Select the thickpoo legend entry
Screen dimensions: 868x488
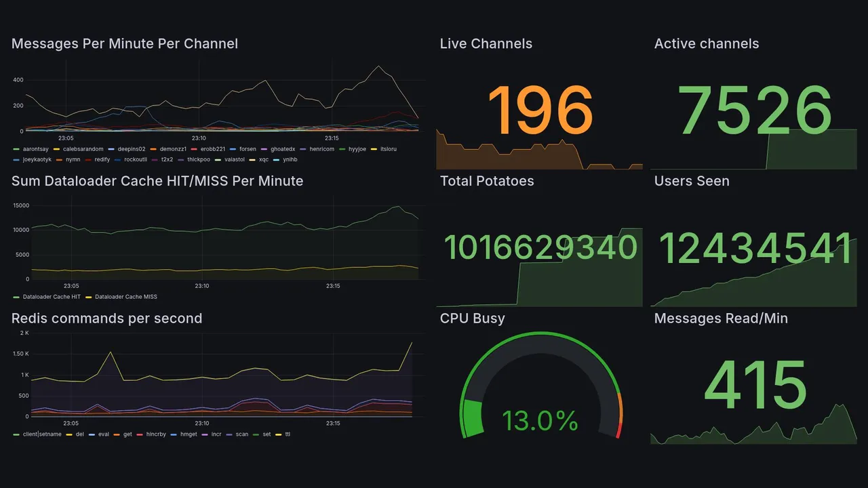click(199, 159)
